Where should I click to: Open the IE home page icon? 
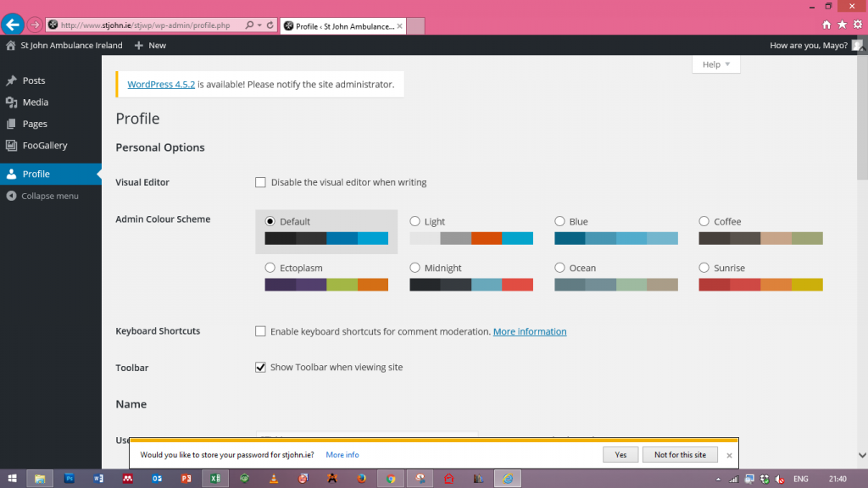coord(827,25)
